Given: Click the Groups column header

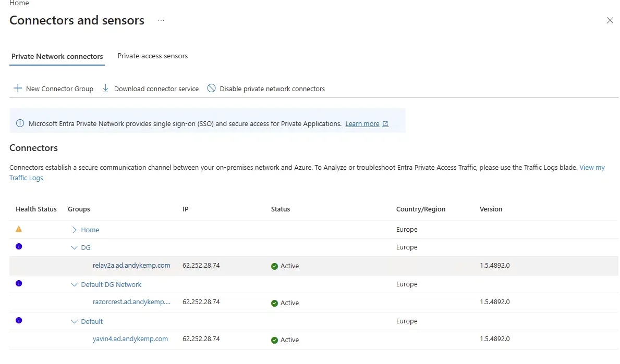Looking at the screenshot, I should (x=79, y=209).
